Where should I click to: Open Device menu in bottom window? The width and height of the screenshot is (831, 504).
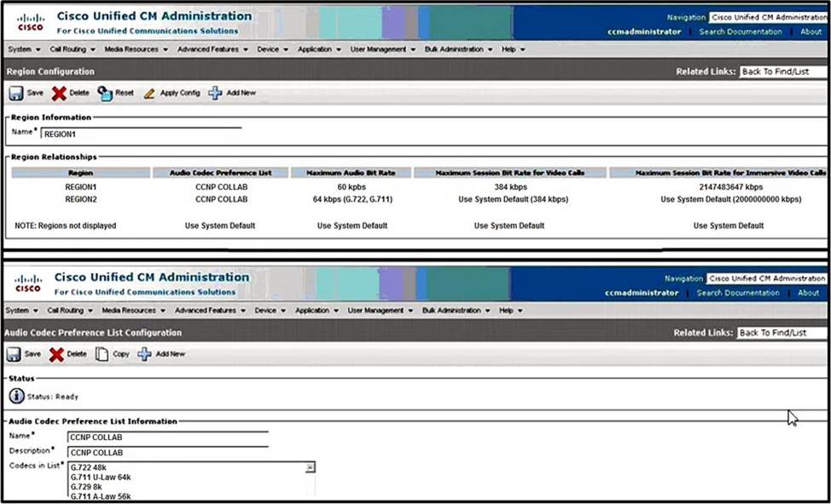point(270,310)
